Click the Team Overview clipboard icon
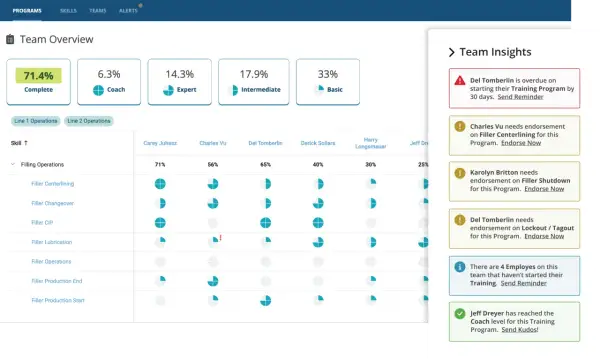Screen dimensions: 600x360 10,39
